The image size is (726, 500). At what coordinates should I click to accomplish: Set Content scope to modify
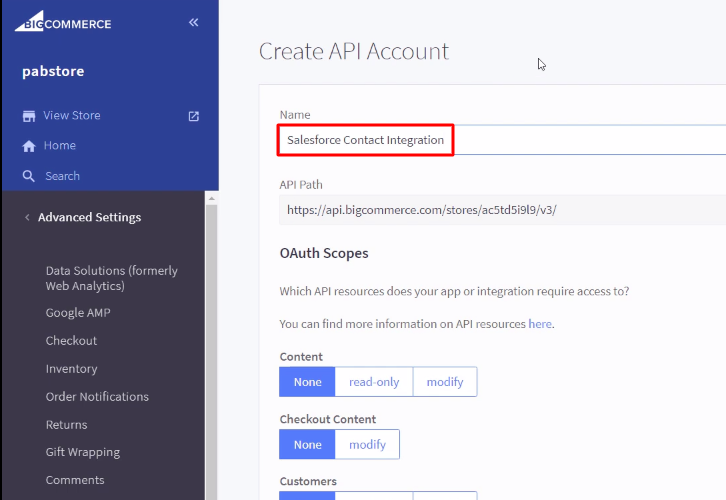pyautogui.click(x=445, y=382)
